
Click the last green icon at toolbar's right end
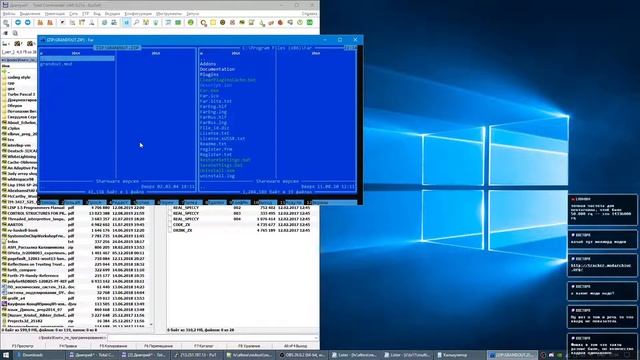pyautogui.click(x=310, y=23)
